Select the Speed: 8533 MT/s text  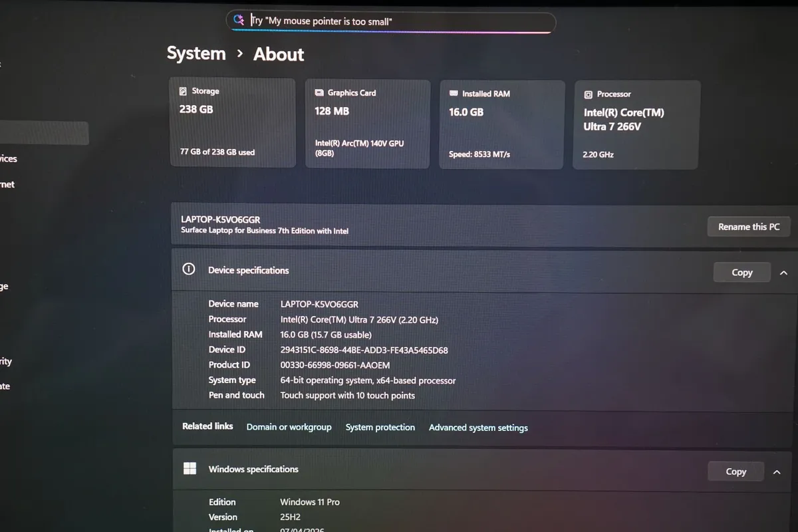[x=479, y=154]
